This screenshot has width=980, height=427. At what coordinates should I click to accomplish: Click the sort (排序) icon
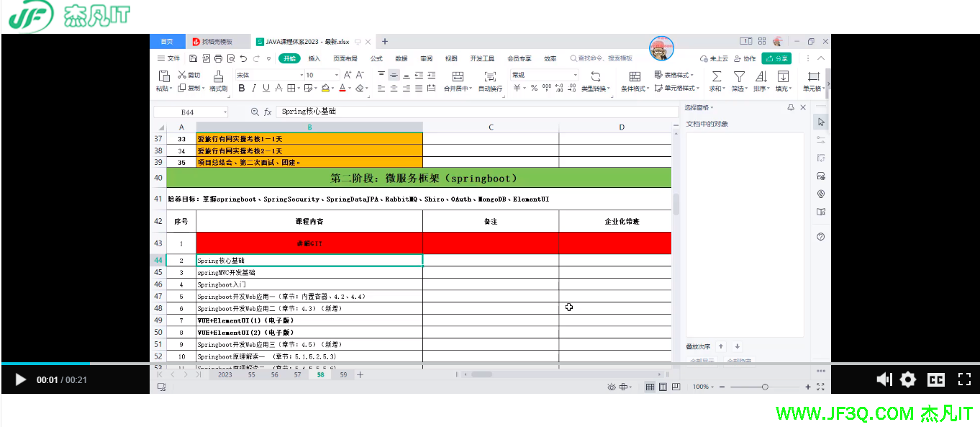pos(761,76)
